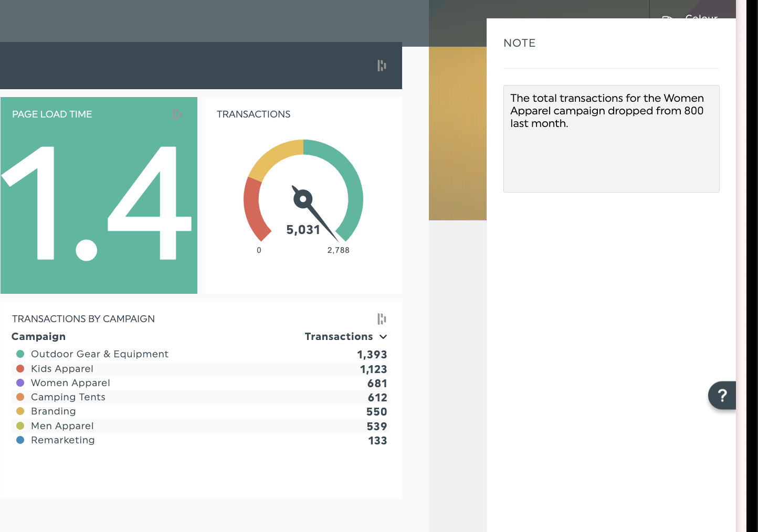Click the blue dot beside Remarketing
The width and height of the screenshot is (758, 532).
[20, 440]
